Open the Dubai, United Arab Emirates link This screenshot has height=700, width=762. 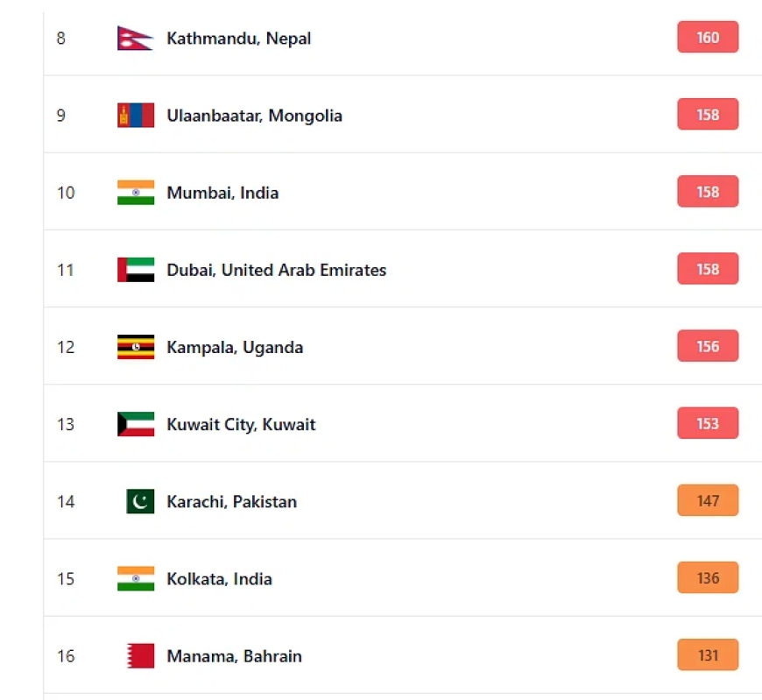coord(276,270)
